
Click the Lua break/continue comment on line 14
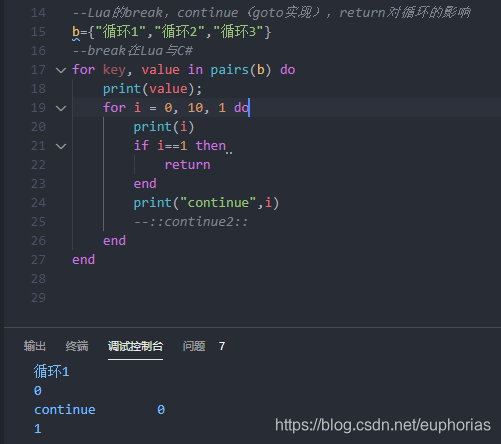(271, 13)
